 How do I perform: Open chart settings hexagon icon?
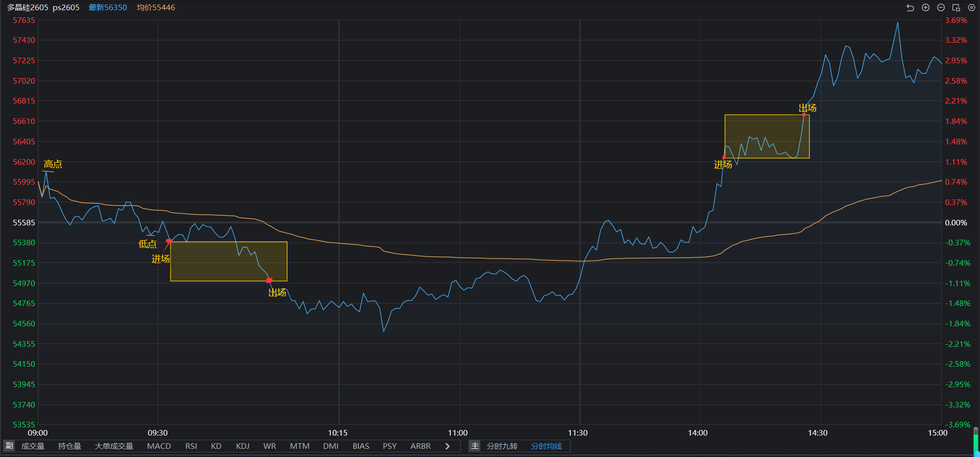click(x=971, y=8)
